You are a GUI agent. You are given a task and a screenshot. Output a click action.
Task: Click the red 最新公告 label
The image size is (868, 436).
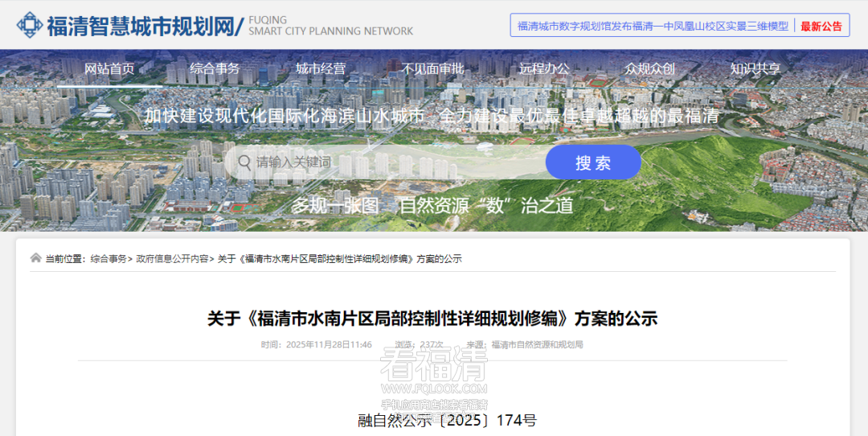pyautogui.click(x=821, y=26)
